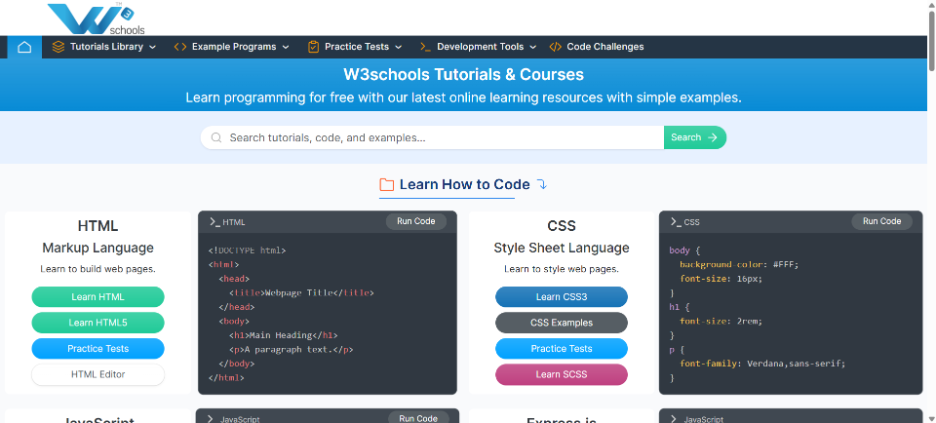
Task: Click the 'Webpage Title' code line
Action: click(301, 293)
